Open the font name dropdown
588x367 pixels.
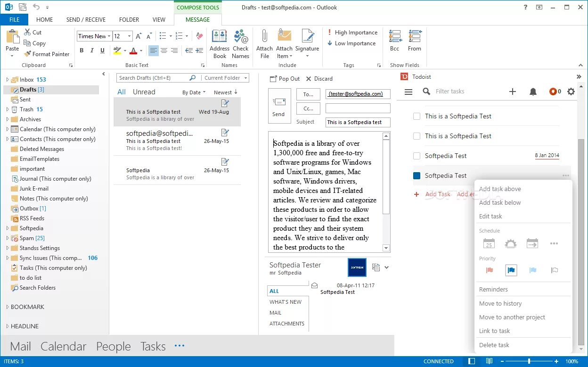(109, 36)
